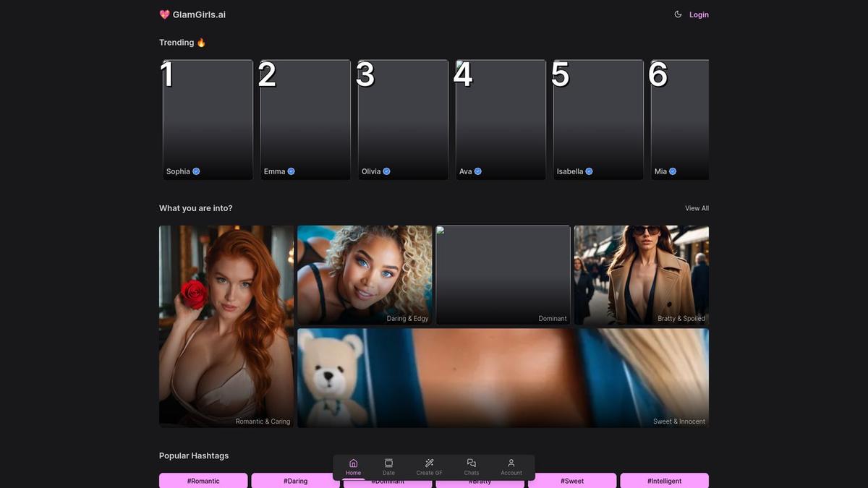Image resolution: width=868 pixels, height=488 pixels.
Task: Choose the Romantic & Caring category image
Action: tap(226, 325)
